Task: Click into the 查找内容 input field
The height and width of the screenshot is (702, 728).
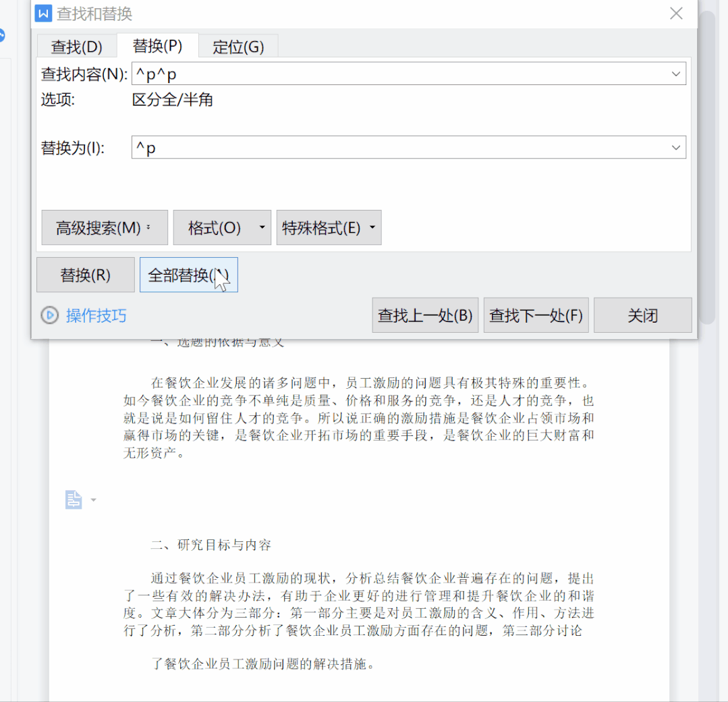Action: (398, 74)
